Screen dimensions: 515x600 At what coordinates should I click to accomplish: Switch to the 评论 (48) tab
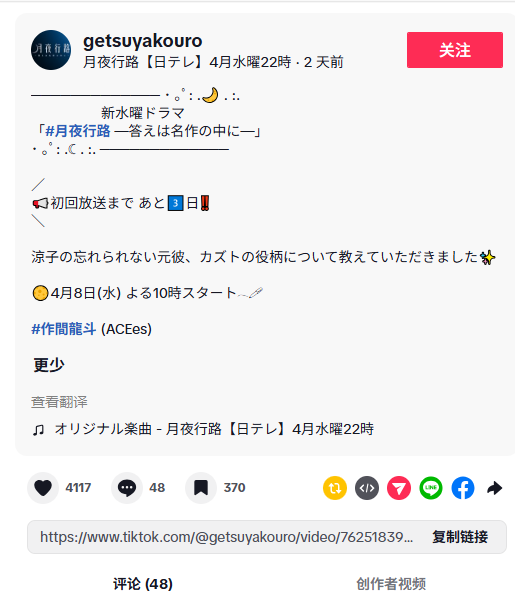tap(143, 584)
